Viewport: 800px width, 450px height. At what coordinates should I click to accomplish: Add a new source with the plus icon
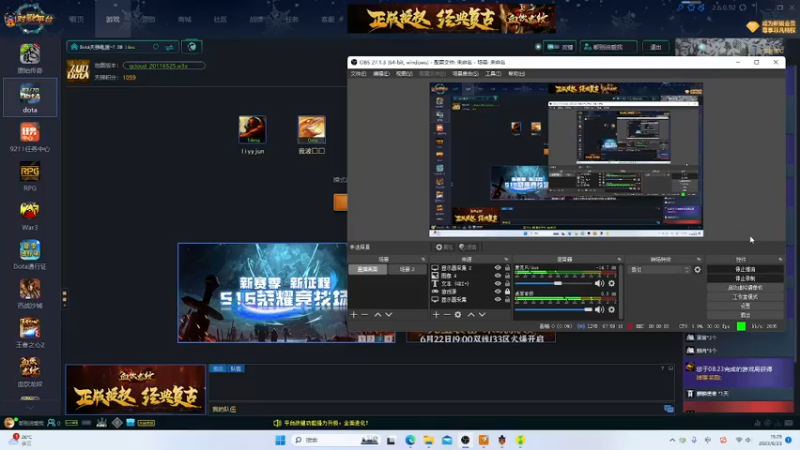(x=436, y=314)
